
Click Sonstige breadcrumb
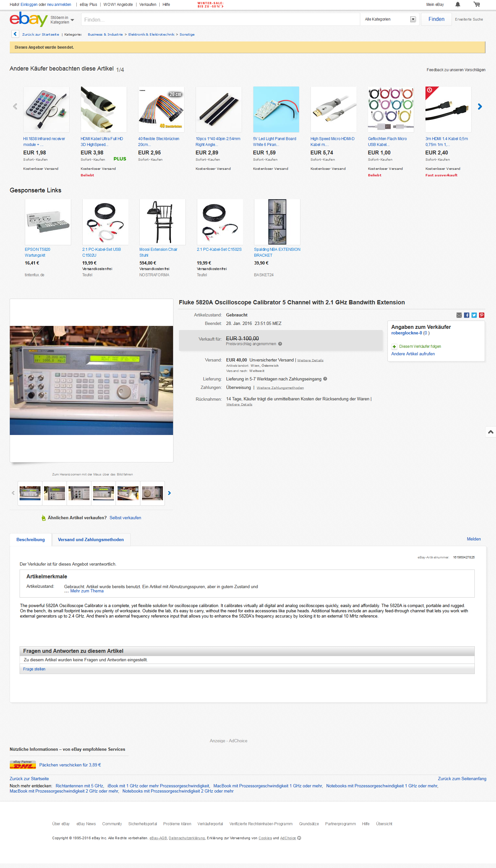click(187, 34)
